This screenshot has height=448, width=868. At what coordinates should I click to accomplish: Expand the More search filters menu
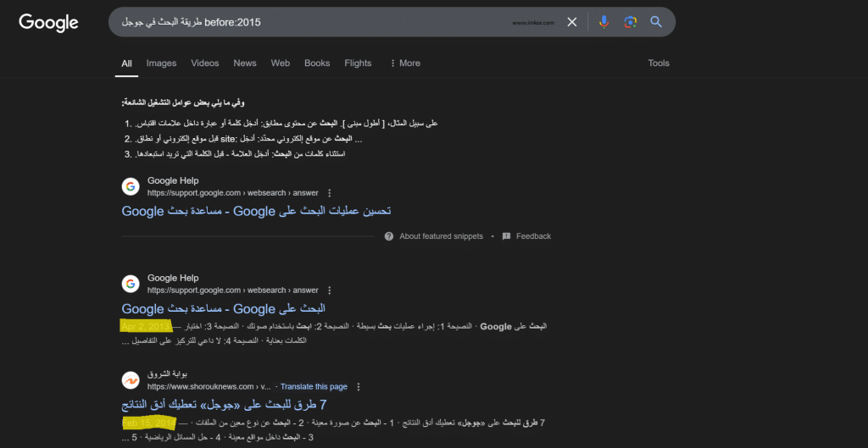[405, 63]
